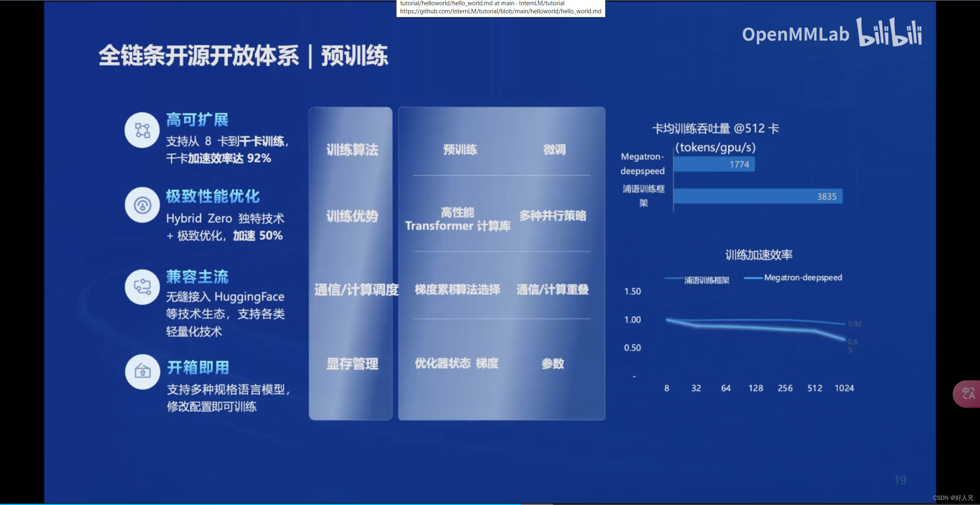Click the 极致性能优化 heading
980x505 pixels.
[213, 196]
